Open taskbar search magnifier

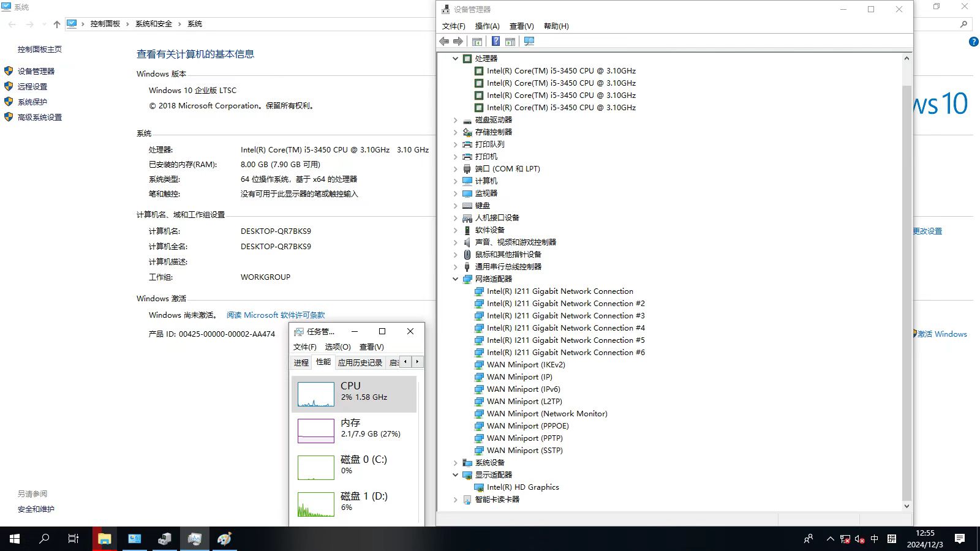44,539
